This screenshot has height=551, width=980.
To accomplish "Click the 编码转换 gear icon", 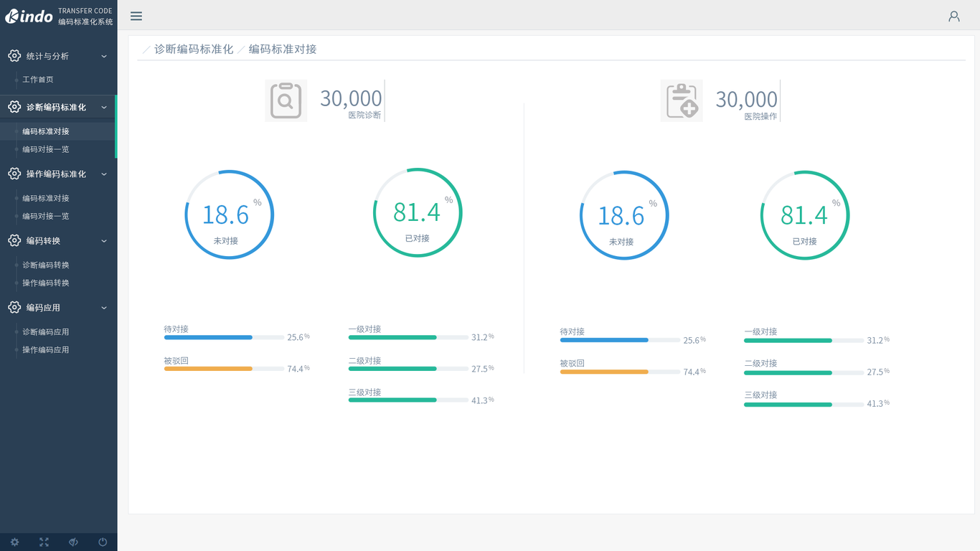I will point(14,240).
